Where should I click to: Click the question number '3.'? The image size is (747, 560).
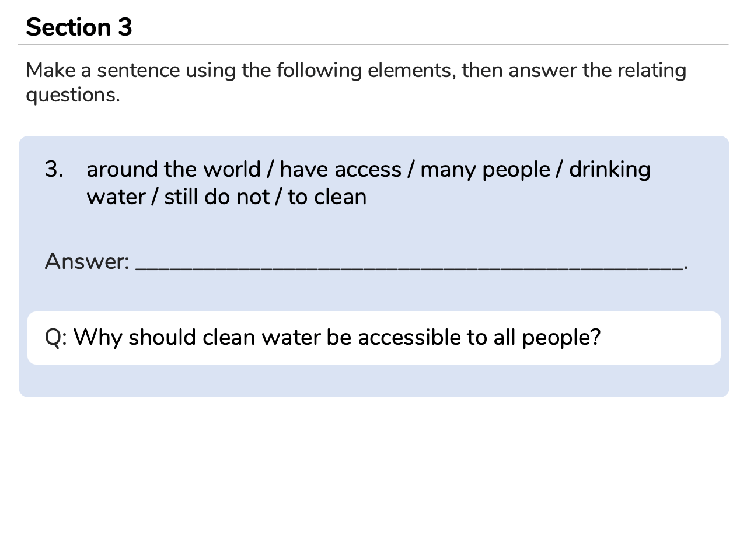pyautogui.click(x=54, y=169)
